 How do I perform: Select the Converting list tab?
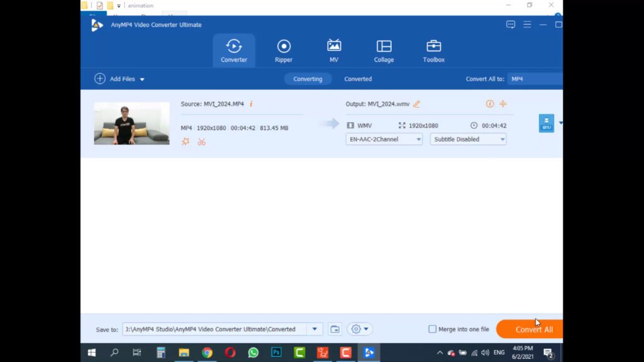308,79
